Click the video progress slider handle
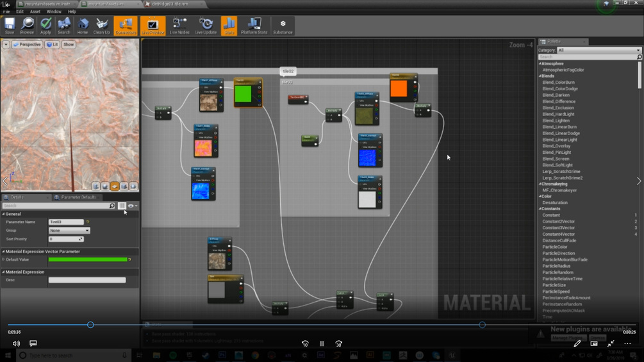Image resolution: width=644 pixels, height=362 pixels. (x=90, y=325)
